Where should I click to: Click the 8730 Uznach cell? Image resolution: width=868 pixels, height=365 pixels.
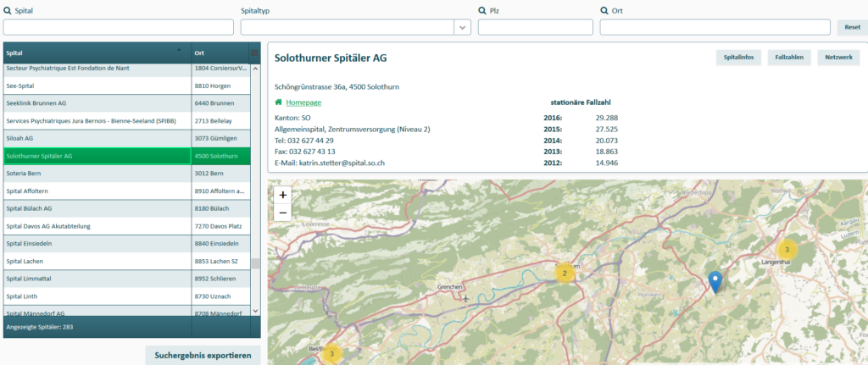pyautogui.click(x=221, y=296)
